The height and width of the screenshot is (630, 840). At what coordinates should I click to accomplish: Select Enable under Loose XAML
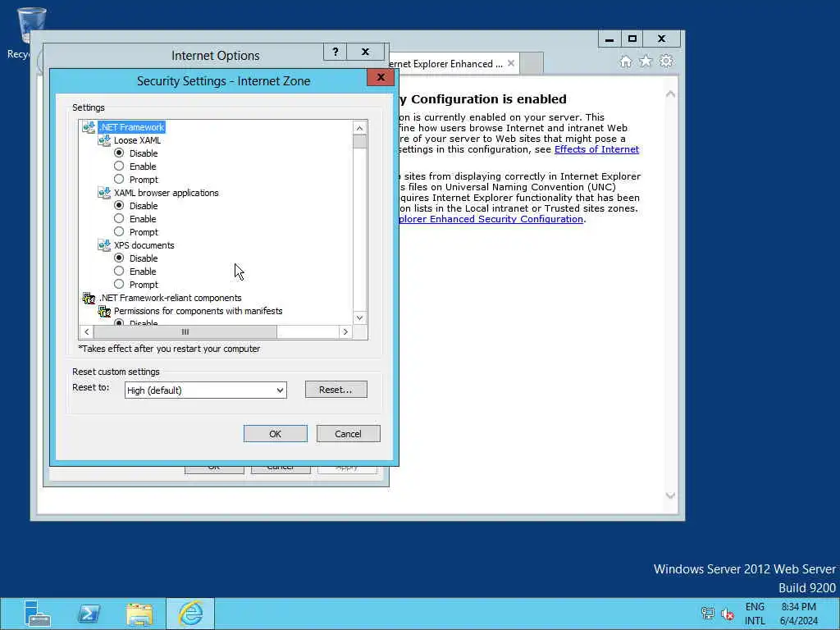click(x=119, y=166)
